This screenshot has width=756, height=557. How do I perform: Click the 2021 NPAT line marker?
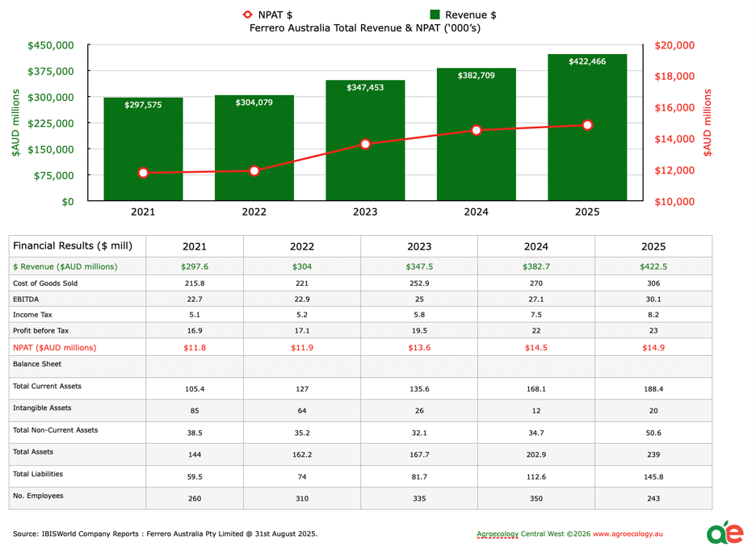point(143,173)
